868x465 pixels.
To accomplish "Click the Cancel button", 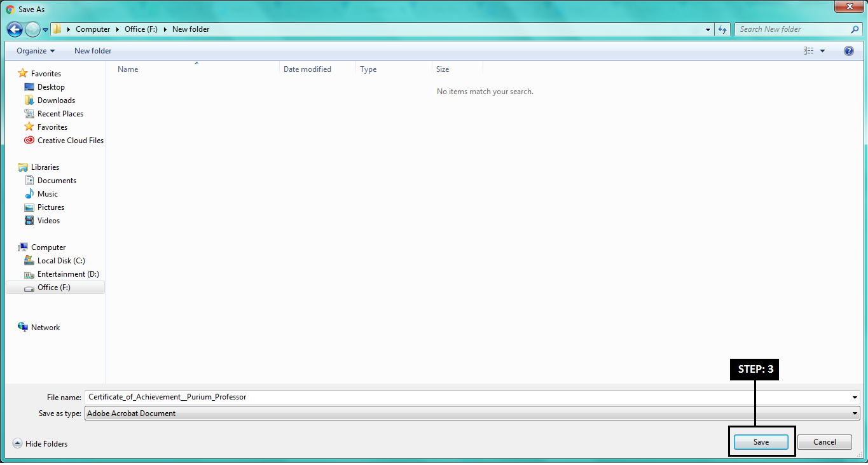I will click(825, 442).
